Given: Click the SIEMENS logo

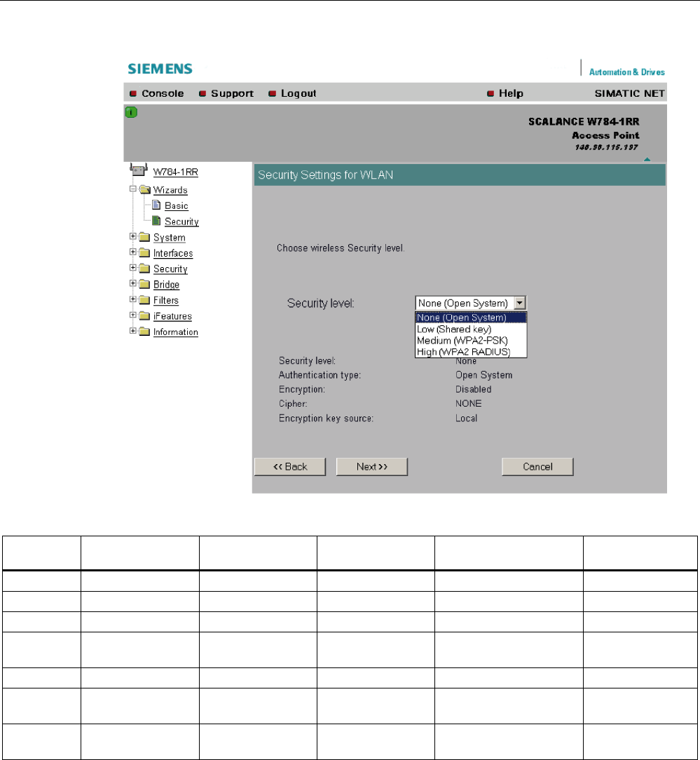Looking at the screenshot, I should tap(160, 69).
